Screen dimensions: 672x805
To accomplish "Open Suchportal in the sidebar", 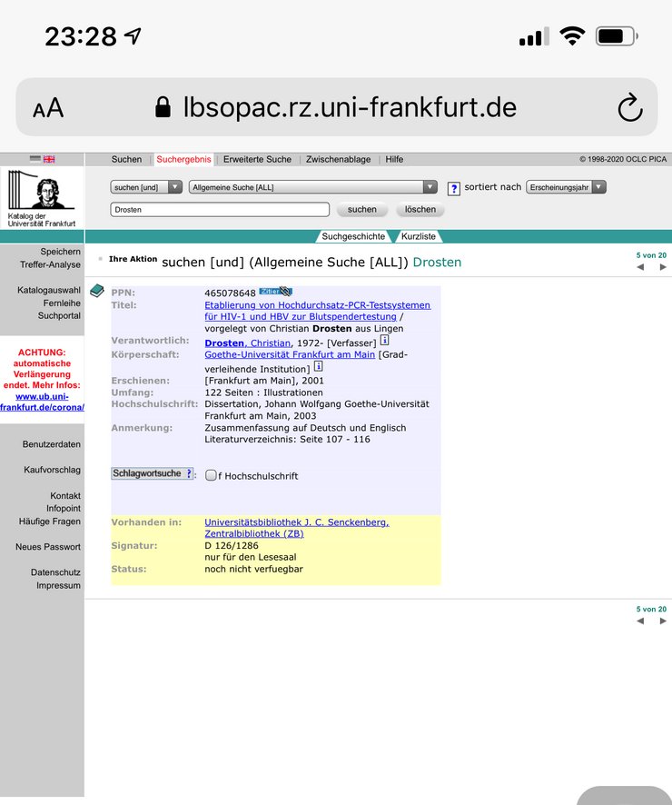I will coord(59,316).
